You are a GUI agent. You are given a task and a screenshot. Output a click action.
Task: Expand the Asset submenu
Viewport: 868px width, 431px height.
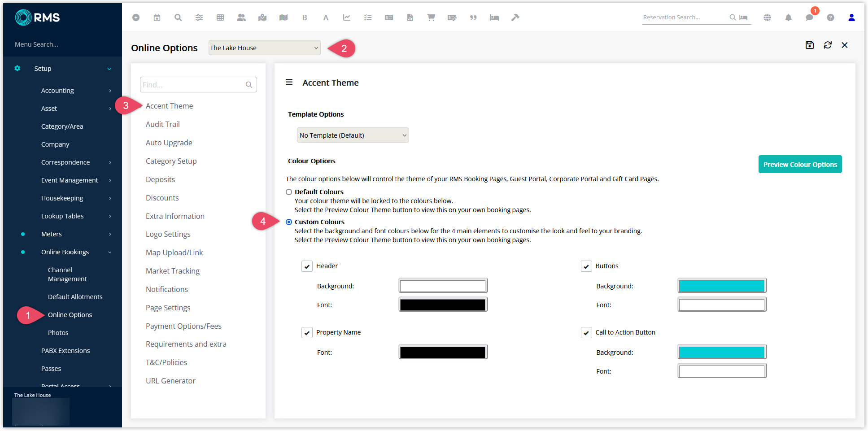pyautogui.click(x=110, y=109)
